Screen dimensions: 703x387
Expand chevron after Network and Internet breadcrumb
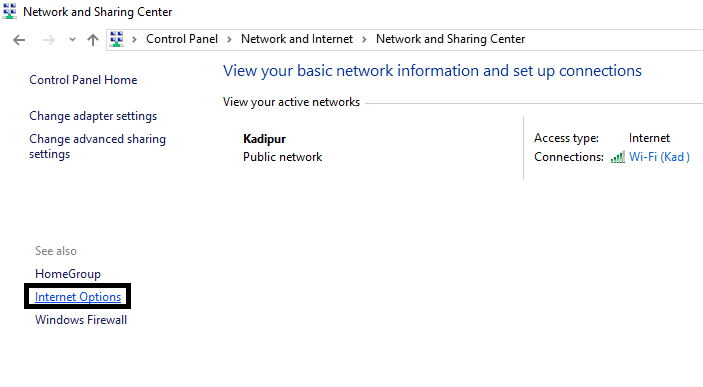pos(365,39)
